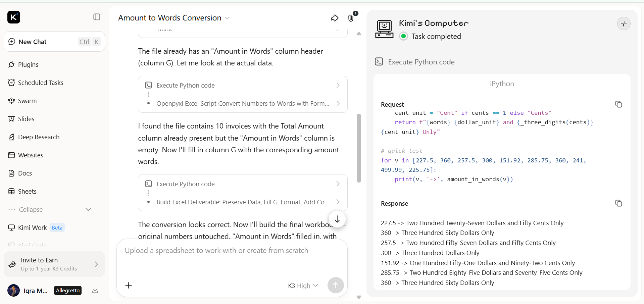Click the download app icon

point(95,290)
